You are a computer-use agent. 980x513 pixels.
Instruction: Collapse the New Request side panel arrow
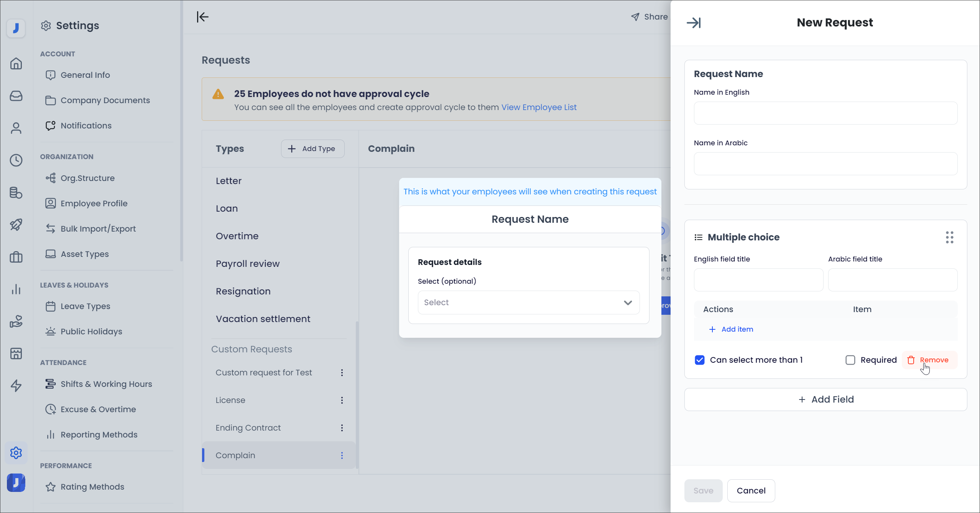(693, 23)
